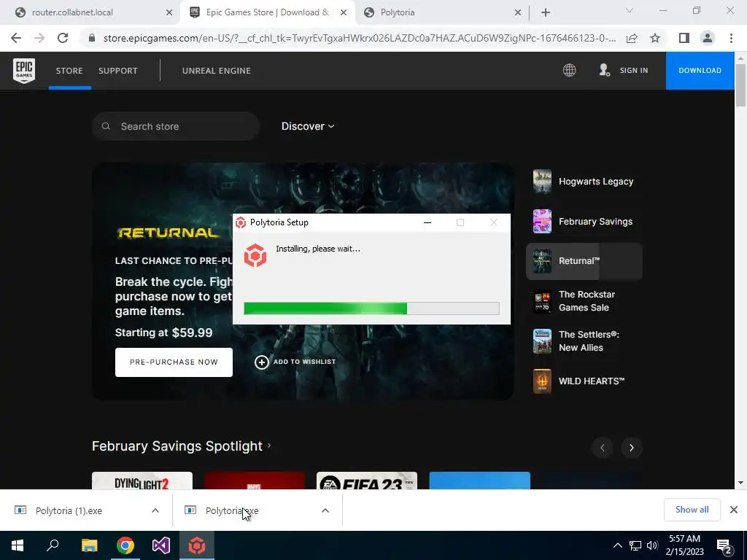
Task: Select February Savings in carousel list
Action: pos(584,222)
